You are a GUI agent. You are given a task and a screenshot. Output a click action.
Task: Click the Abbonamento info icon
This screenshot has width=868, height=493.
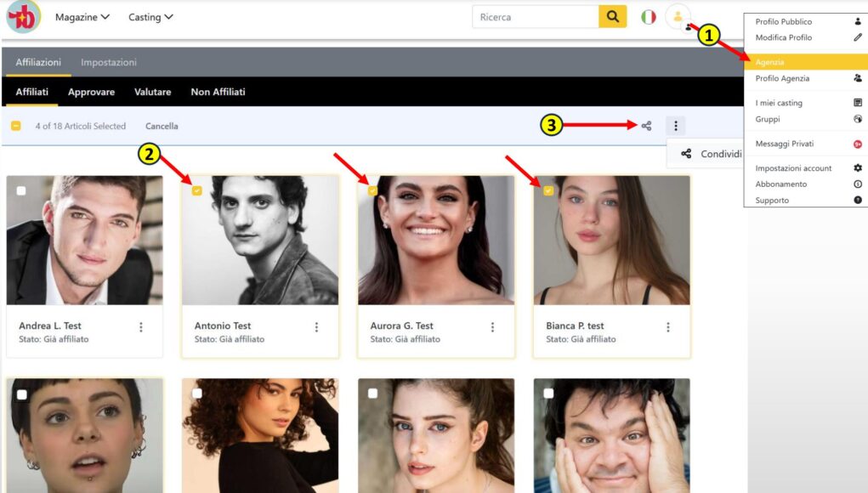point(858,184)
